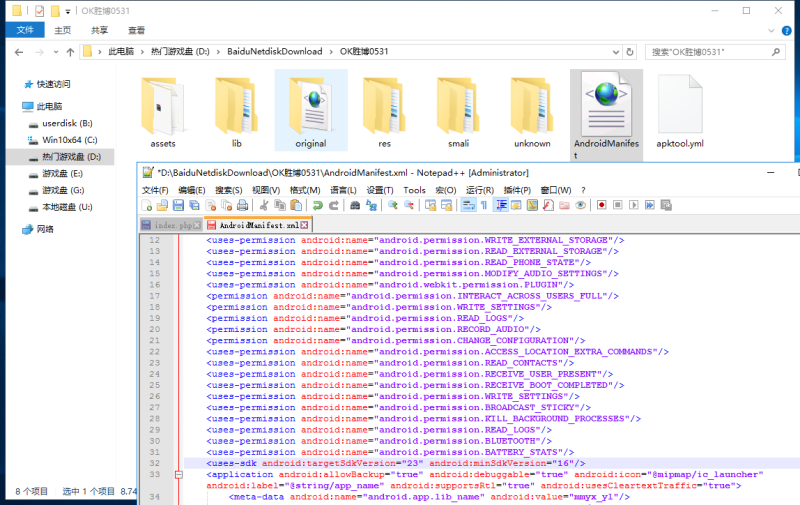Open the 文件(F) menu in Notepad++
The image size is (800, 505).
pyautogui.click(x=155, y=190)
